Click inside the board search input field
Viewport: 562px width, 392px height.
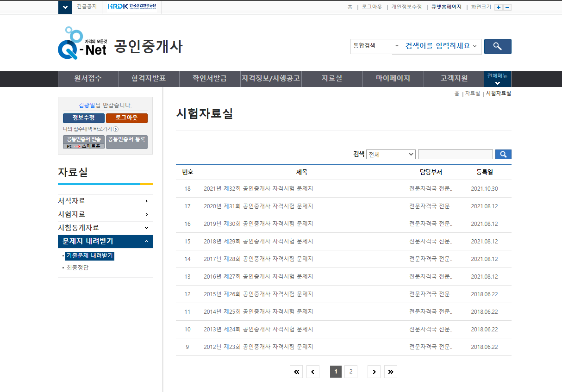pos(455,154)
